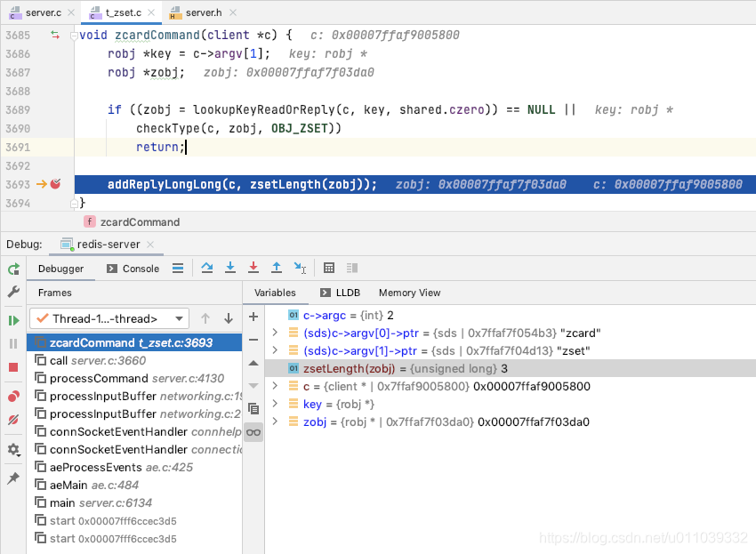756x554 pixels.
Task: Show execution point icon
Action: [178, 268]
